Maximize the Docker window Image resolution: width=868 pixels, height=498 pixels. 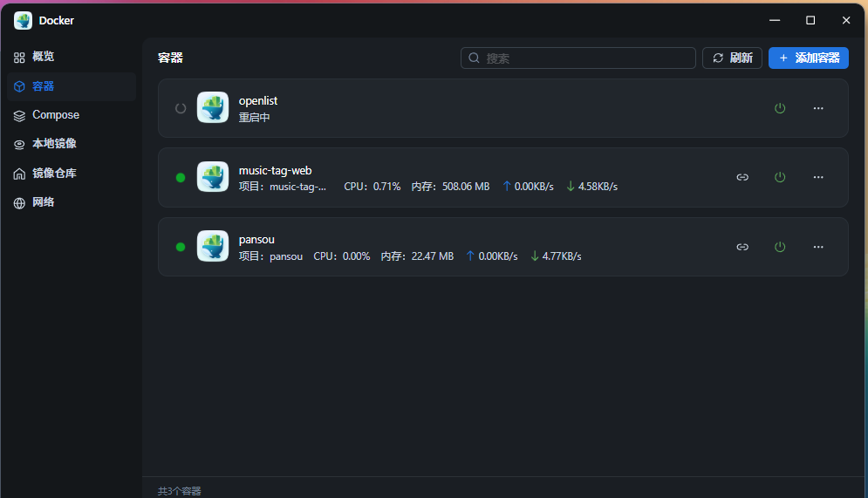pos(810,20)
